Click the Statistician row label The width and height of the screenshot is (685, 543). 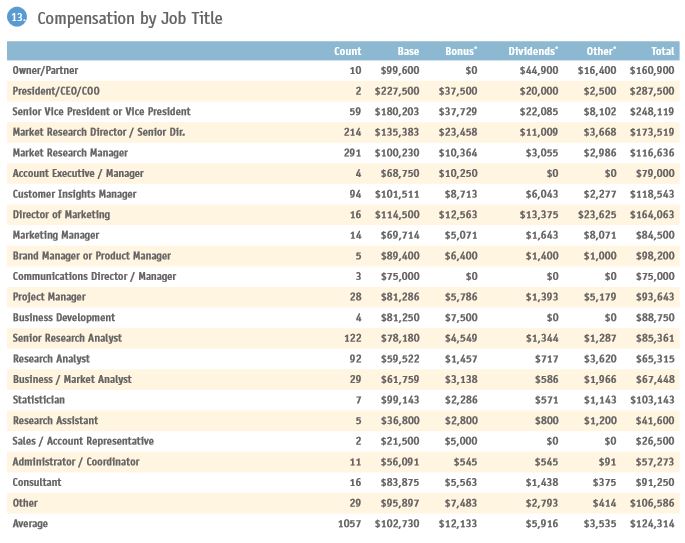(x=39, y=400)
